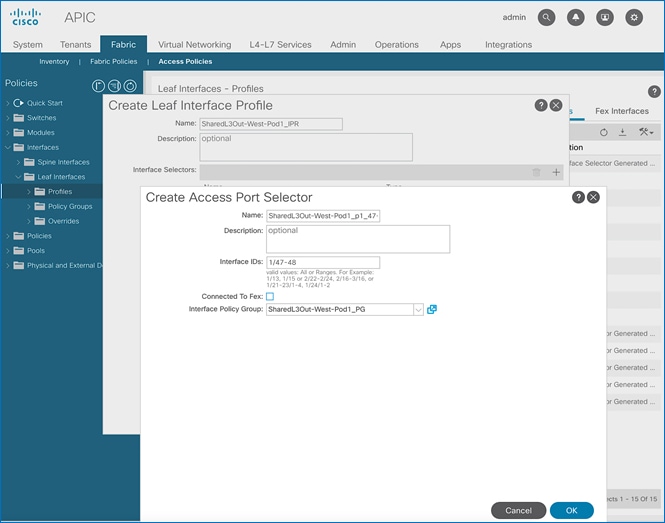Click the third circular icon beside Policies

(130, 86)
